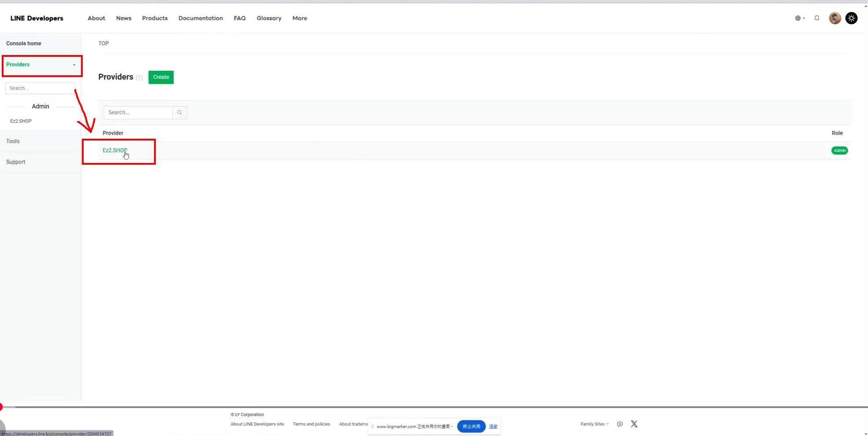Click the Role column header

pos(837,133)
